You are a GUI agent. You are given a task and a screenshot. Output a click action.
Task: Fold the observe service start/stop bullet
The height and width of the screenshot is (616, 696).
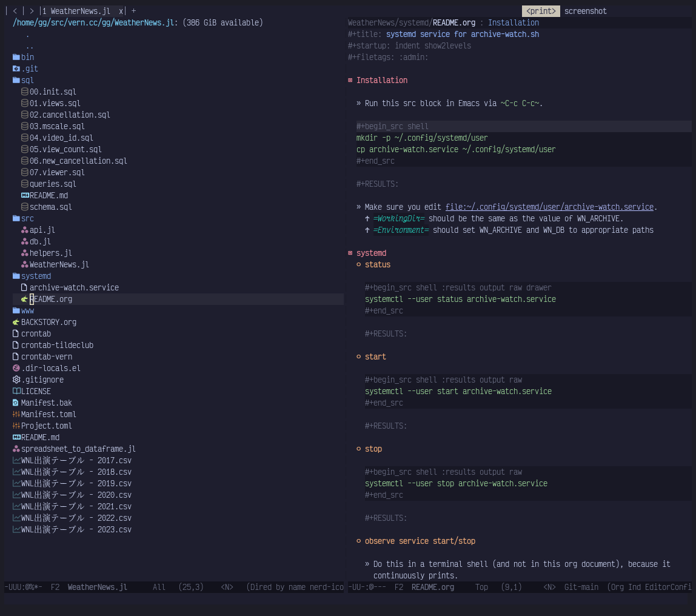(x=359, y=541)
